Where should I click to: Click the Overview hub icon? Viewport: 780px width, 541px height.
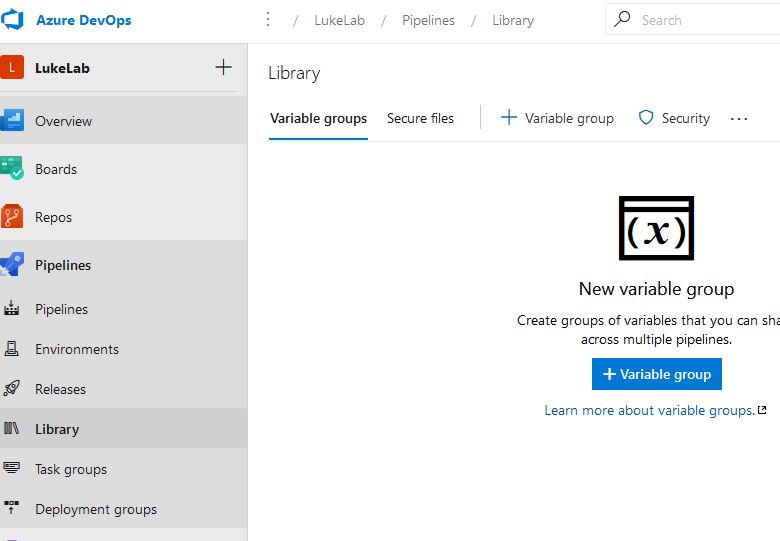point(12,120)
